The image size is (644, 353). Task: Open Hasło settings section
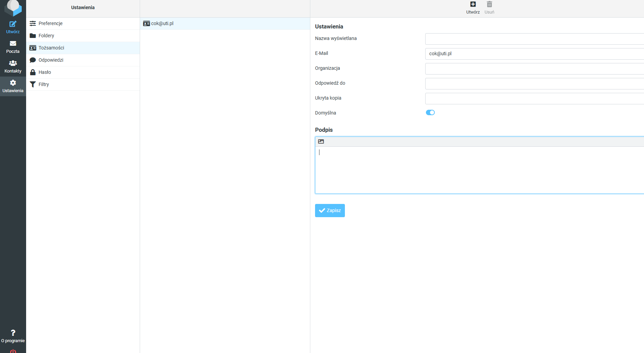pos(83,72)
